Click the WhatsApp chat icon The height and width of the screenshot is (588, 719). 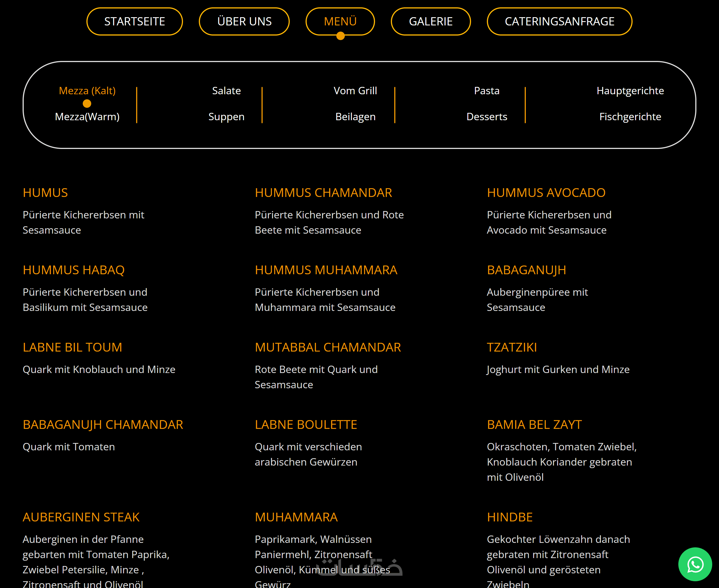point(695,564)
